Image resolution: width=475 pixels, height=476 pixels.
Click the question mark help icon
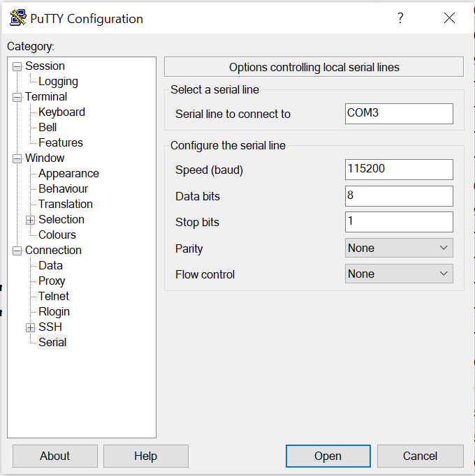tap(400, 18)
